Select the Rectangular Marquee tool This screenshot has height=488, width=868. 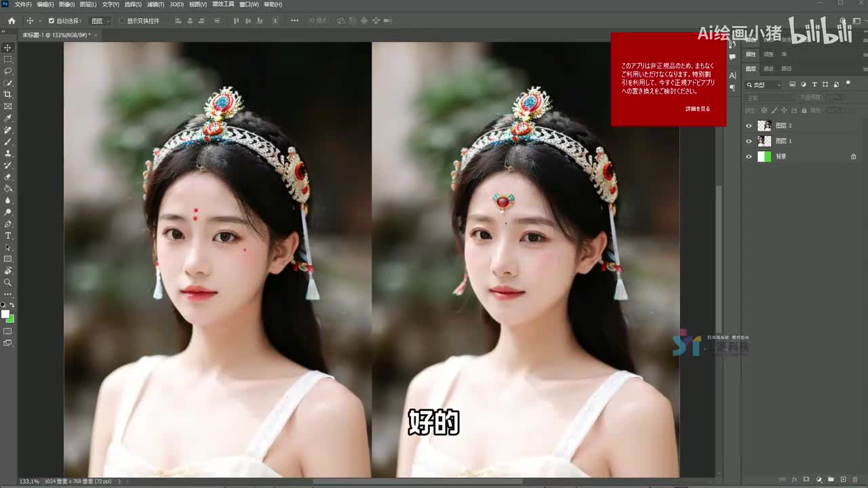click(x=8, y=59)
